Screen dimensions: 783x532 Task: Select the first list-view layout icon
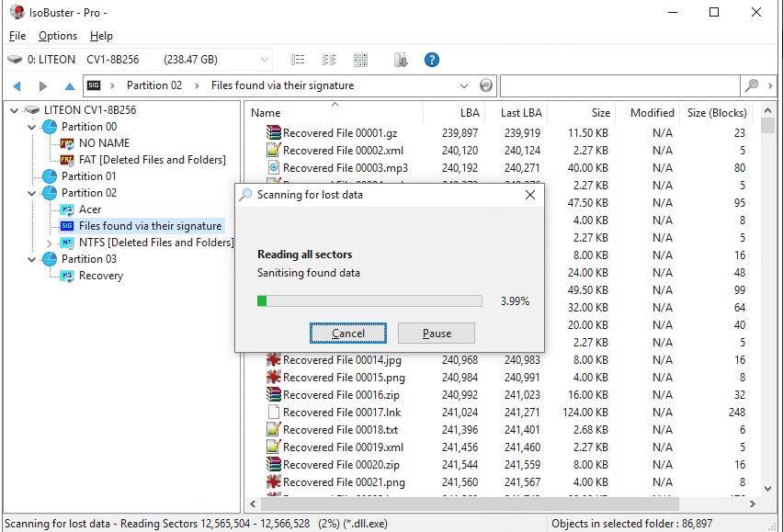(296, 59)
